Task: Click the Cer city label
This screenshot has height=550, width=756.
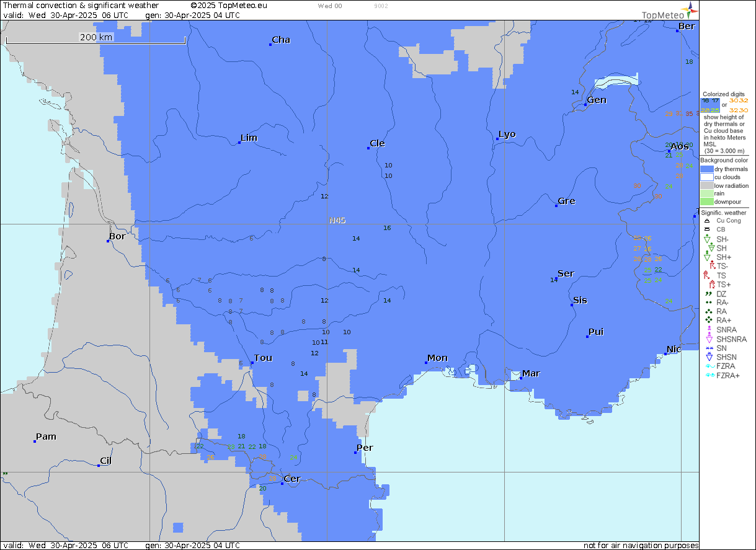Action: (x=291, y=479)
